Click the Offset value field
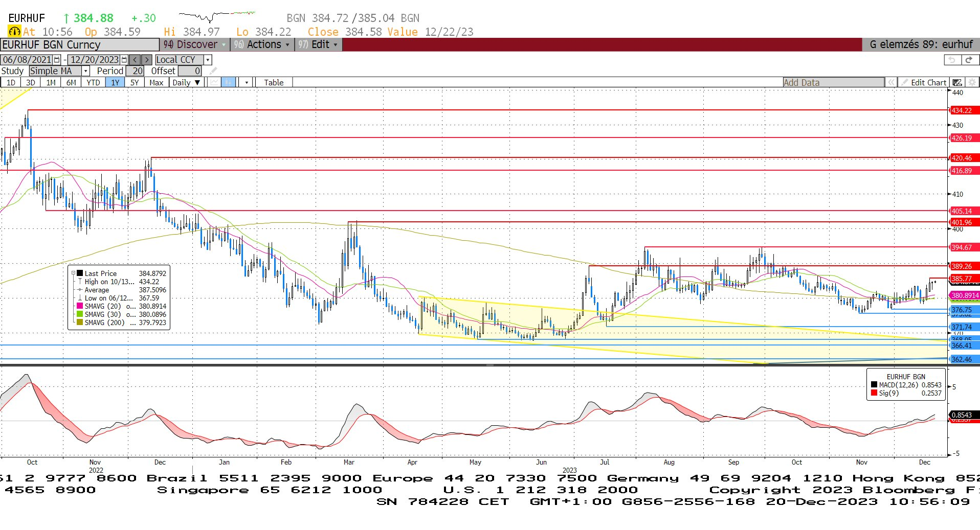Viewport: 980px width, 530px height. coord(190,71)
